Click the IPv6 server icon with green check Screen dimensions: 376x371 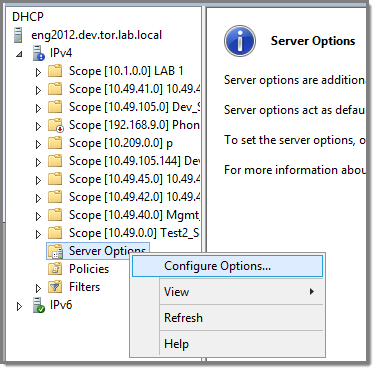(39, 305)
